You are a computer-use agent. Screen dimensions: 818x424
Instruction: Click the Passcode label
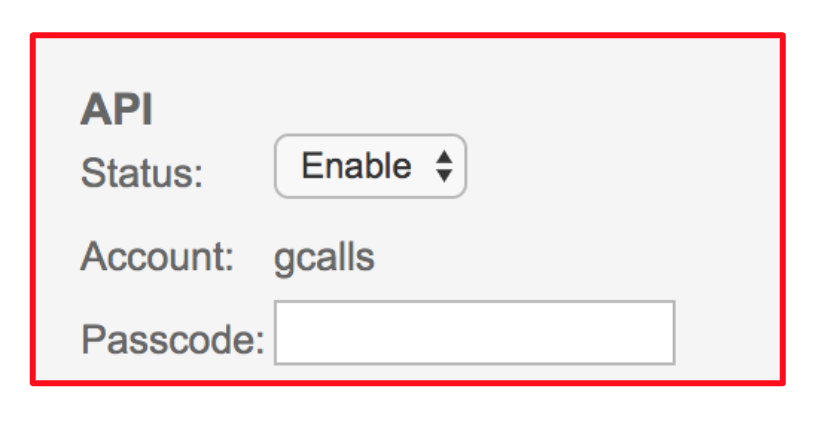pos(172,340)
